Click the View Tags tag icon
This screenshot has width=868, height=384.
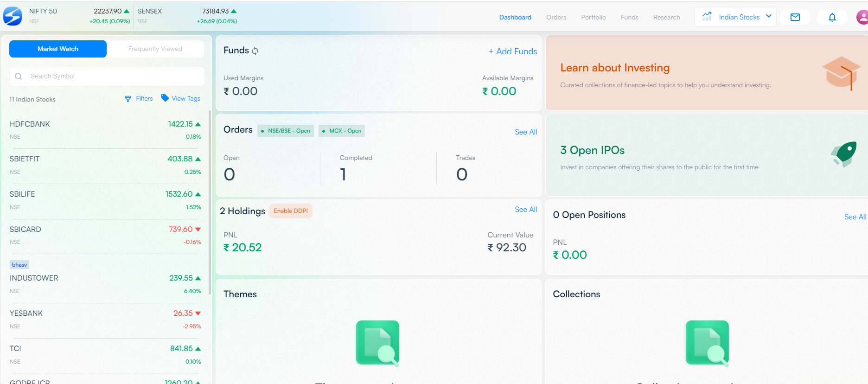pos(165,98)
